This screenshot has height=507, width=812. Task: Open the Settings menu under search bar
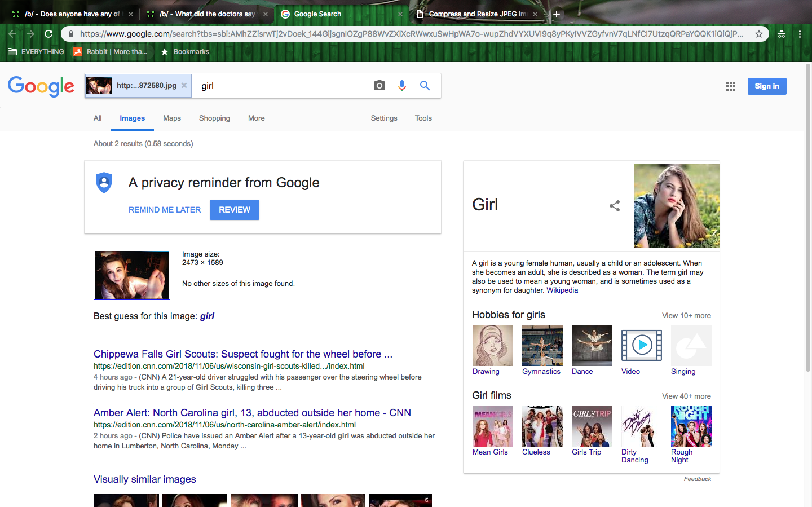pyautogui.click(x=384, y=118)
